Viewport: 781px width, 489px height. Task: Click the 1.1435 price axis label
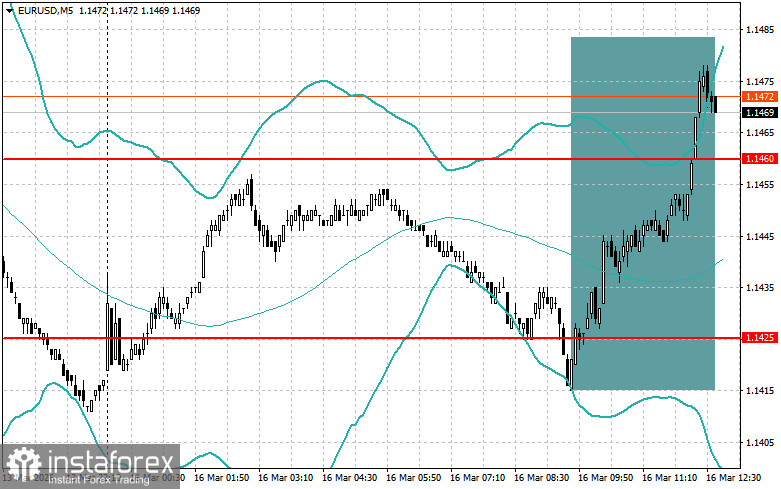click(x=760, y=287)
